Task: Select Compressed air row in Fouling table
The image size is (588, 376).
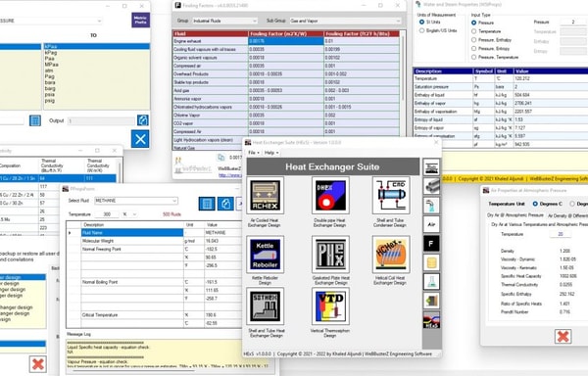Action: 286,66
